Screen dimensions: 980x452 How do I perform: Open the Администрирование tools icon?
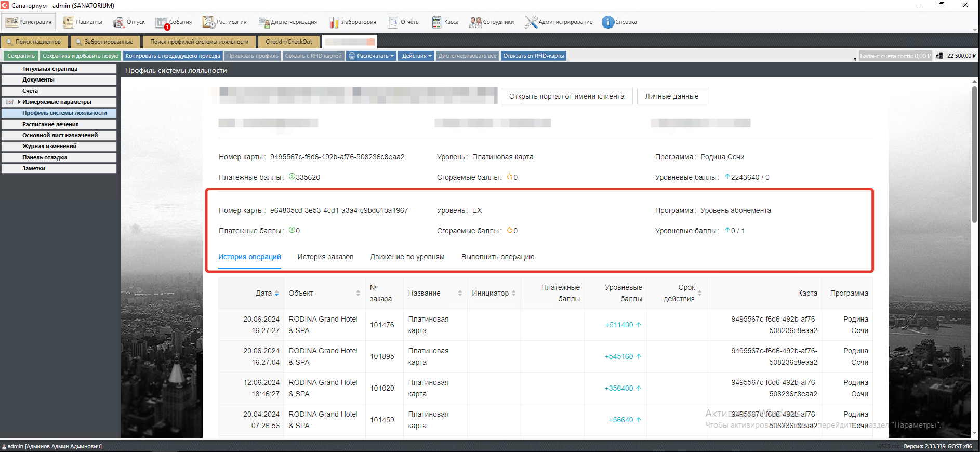tap(531, 22)
